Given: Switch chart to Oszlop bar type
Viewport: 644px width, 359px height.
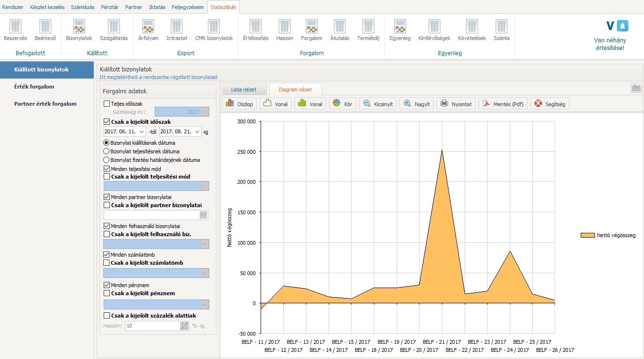Looking at the screenshot, I should 240,103.
